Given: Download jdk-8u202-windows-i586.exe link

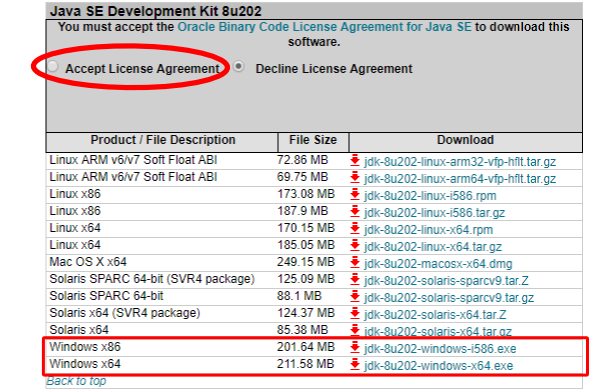Looking at the screenshot, I should pyautogui.click(x=440, y=349).
